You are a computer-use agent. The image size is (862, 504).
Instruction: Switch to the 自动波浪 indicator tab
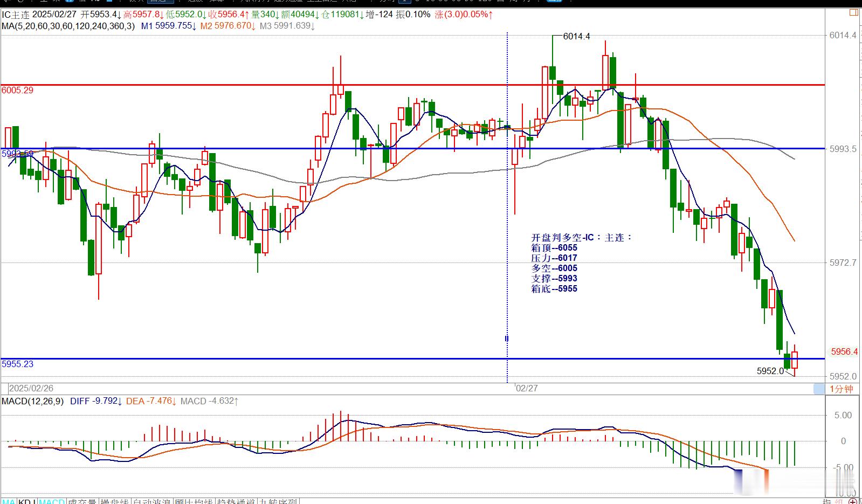pos(152,502)
